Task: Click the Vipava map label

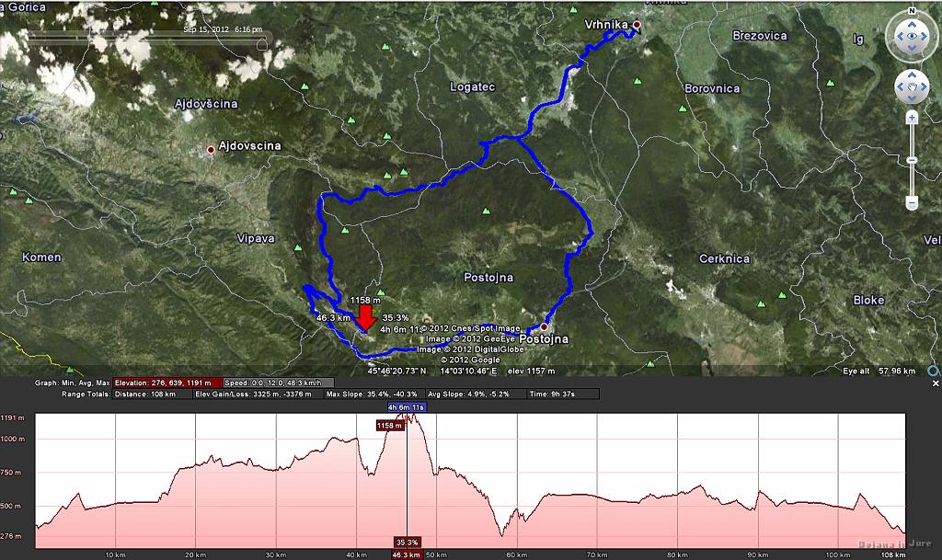Action: (x=256, y=238)
